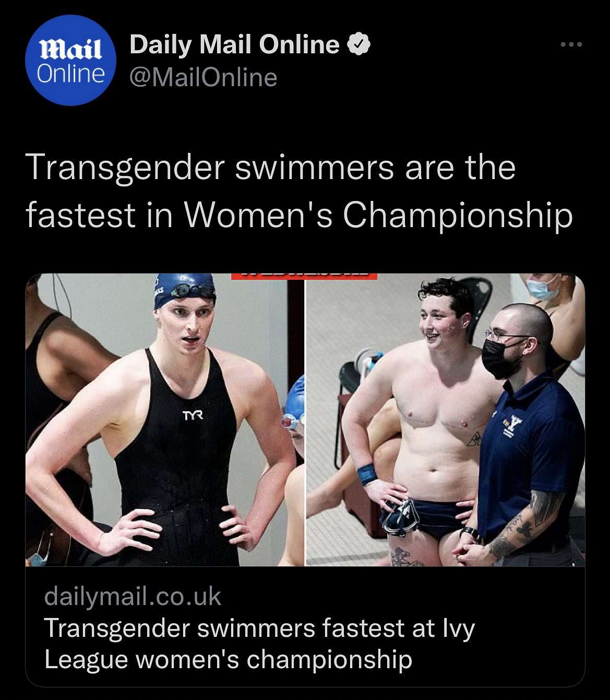This screenshot has width=610, height=700.
Task: Click the Y logo on navy polo
Action: coord(515,423)
